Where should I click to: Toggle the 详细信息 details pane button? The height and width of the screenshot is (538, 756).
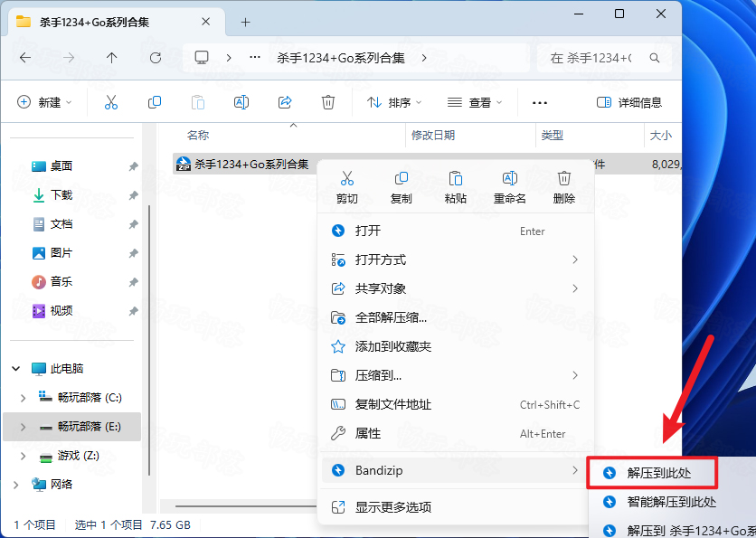point(629,102)
